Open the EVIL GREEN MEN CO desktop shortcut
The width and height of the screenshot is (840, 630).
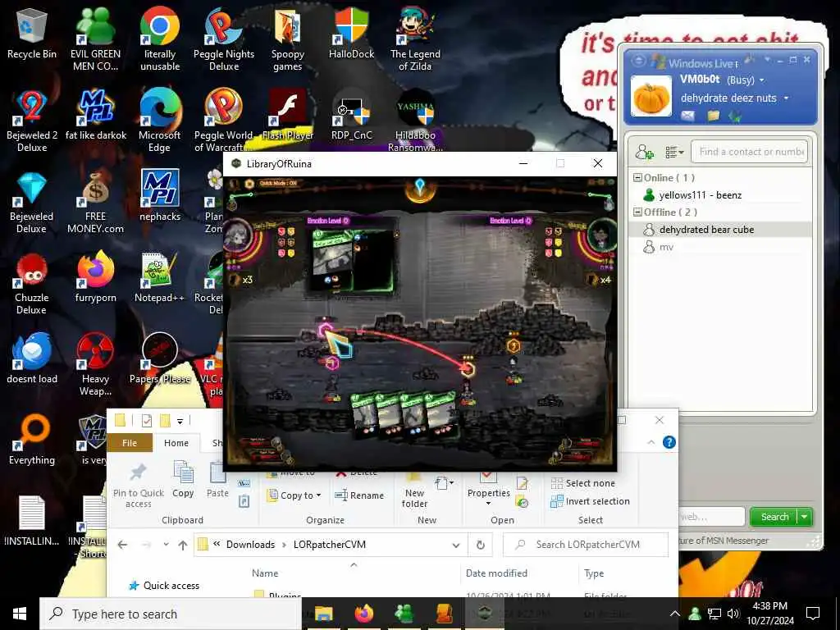click(95, 39)
